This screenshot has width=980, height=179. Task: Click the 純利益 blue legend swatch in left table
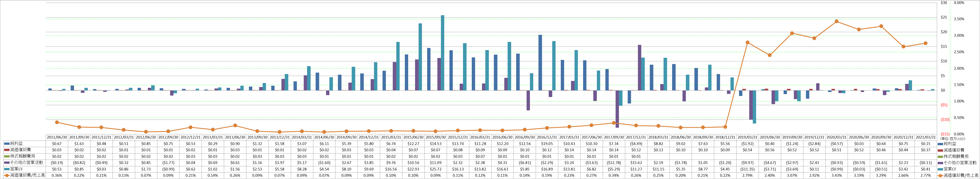click(x=6, y=144)
